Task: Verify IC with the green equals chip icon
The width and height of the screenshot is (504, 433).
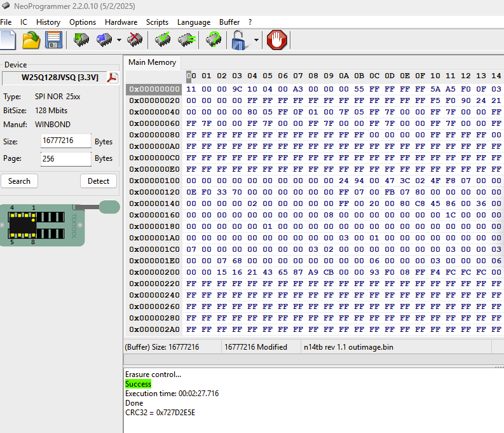Action: point(187,40)
